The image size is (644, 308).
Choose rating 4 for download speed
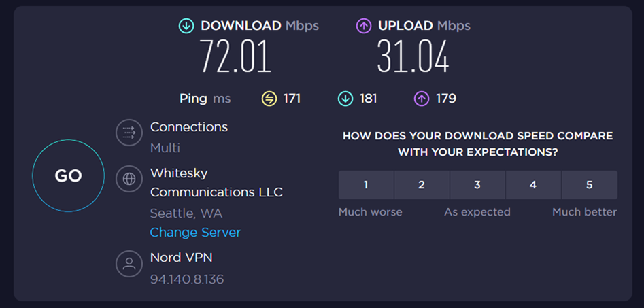coord(533,185)
